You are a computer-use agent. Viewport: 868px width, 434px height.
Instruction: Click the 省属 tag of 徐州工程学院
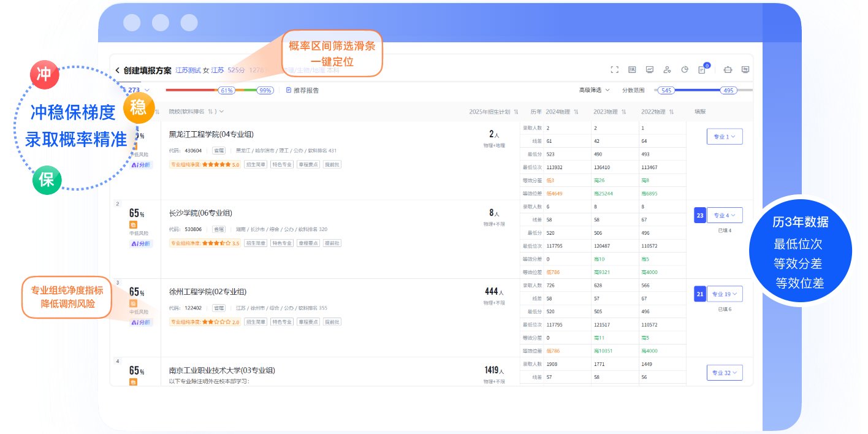219,308
